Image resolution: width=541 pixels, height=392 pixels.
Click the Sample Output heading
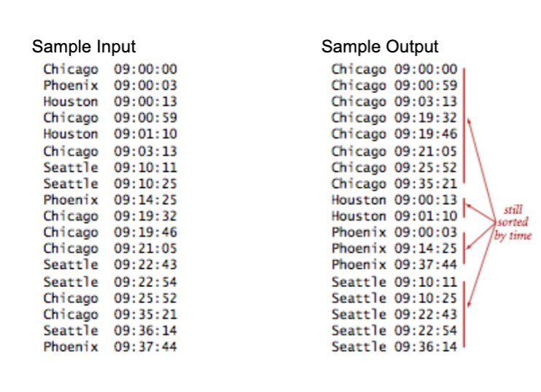[380, 47]
